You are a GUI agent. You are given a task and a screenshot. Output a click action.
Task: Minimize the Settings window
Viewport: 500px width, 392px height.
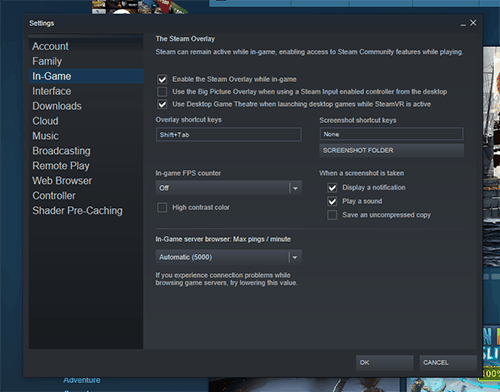pyautogui.click(x=463, y=24)
